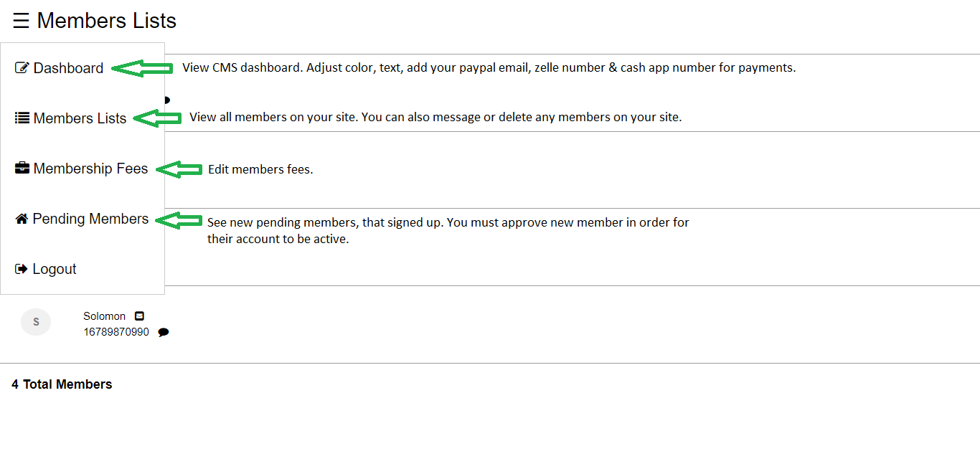Click the Solomon member name

(x=105, y=316)
